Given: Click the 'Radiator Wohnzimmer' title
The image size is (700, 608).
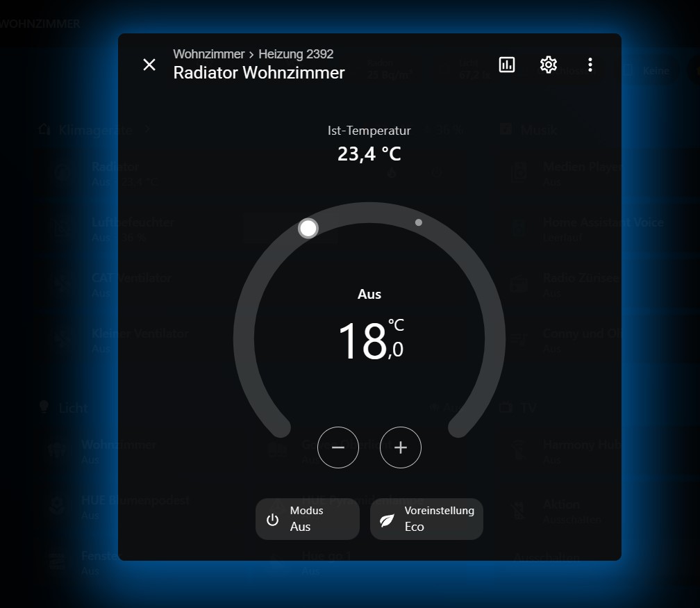Looking at the screenshot, I should click(259, 73).
